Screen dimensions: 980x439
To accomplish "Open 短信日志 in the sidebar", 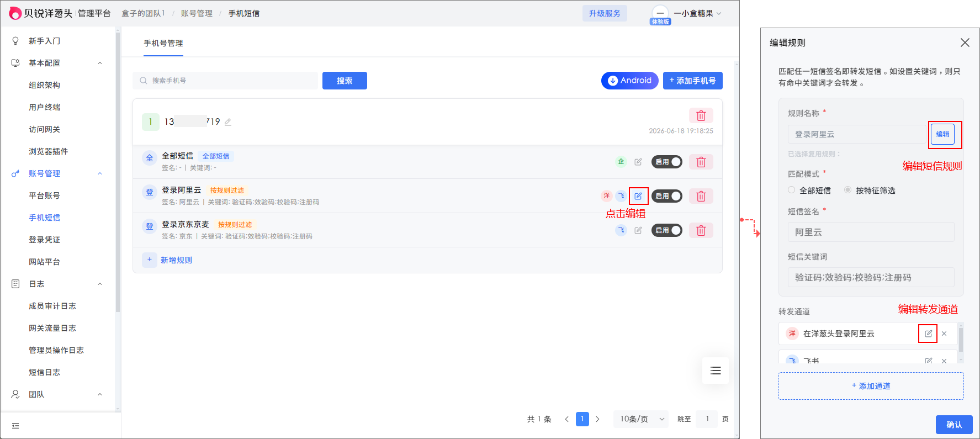I will (45, 372).
